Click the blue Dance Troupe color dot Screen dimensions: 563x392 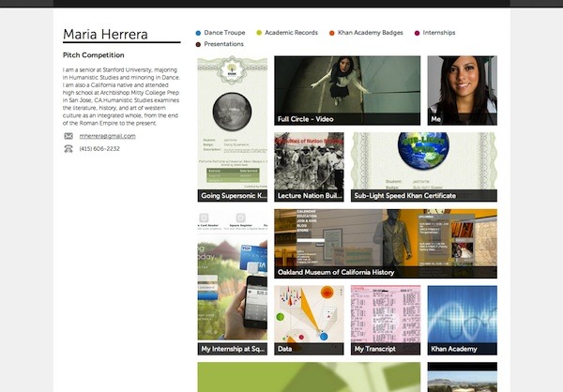(x=199, y=33)
